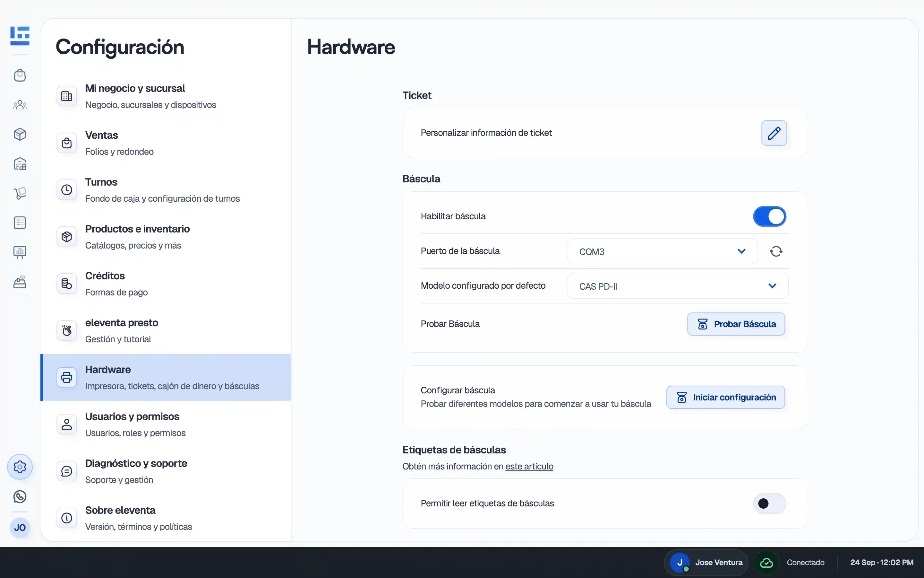The height and width of the screenshot is (578, 924).
Task: Click the eleventa logo at top left
Action: (x=20, y=36)
